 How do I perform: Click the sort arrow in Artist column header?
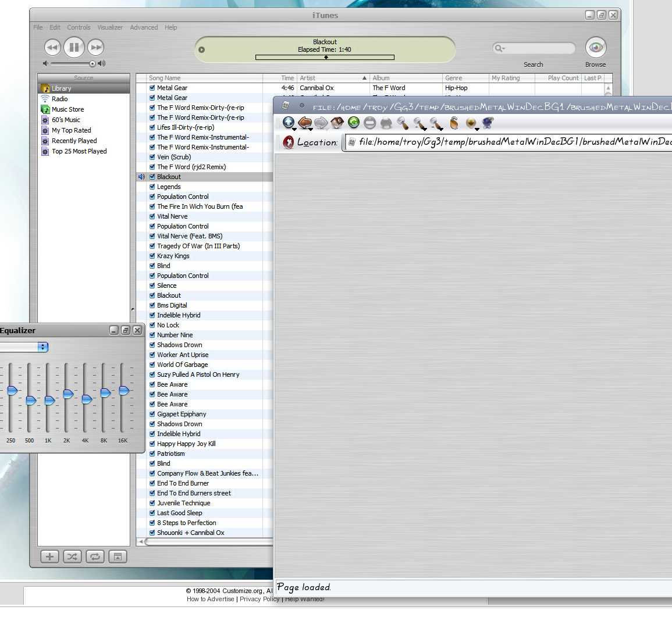(364, 78)
